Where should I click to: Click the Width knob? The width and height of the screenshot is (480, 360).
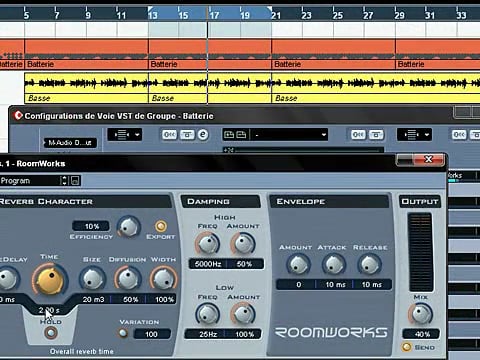click(164, 279)
